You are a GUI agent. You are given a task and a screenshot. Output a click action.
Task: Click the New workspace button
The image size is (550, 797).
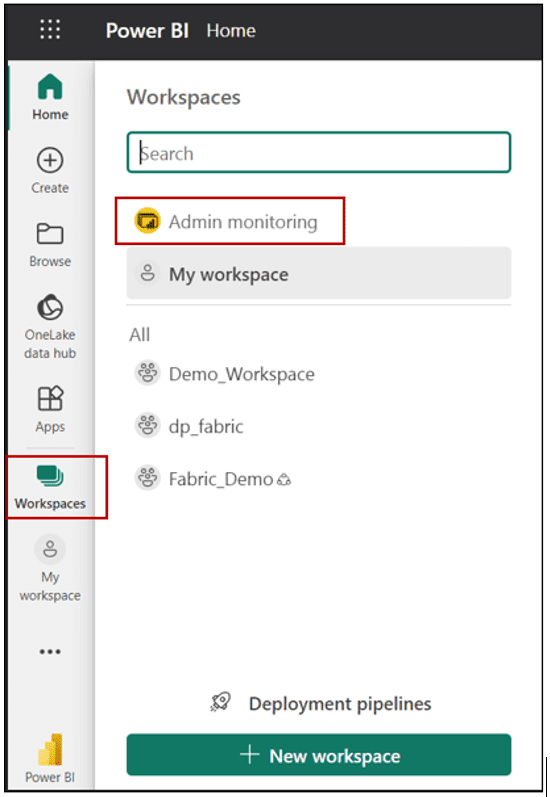pos(319,755)
